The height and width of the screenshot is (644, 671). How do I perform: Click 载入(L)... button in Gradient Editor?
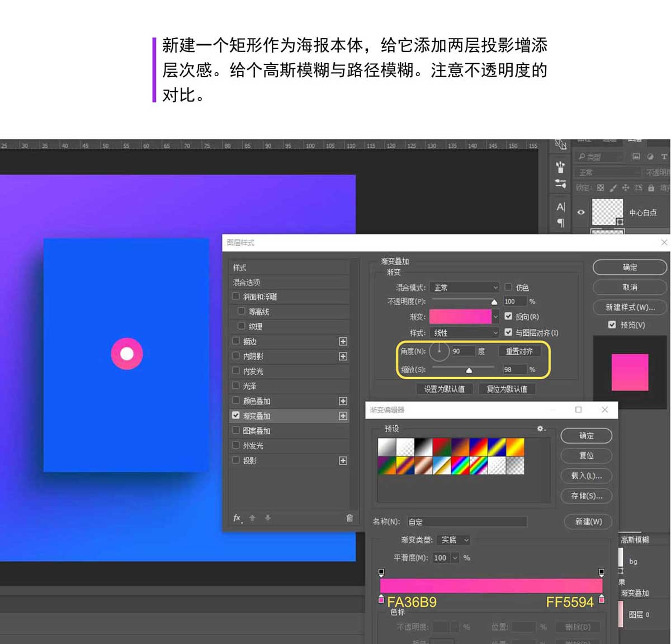(586, 476)
